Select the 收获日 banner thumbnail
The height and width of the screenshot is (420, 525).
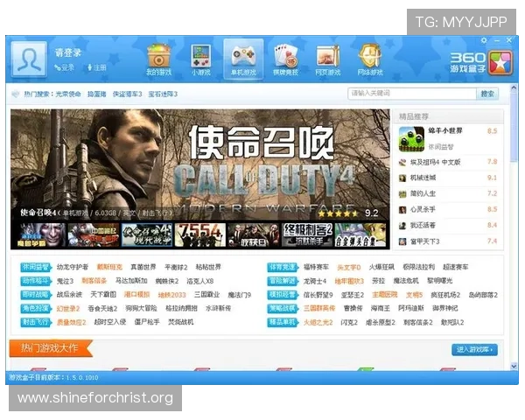254,235
